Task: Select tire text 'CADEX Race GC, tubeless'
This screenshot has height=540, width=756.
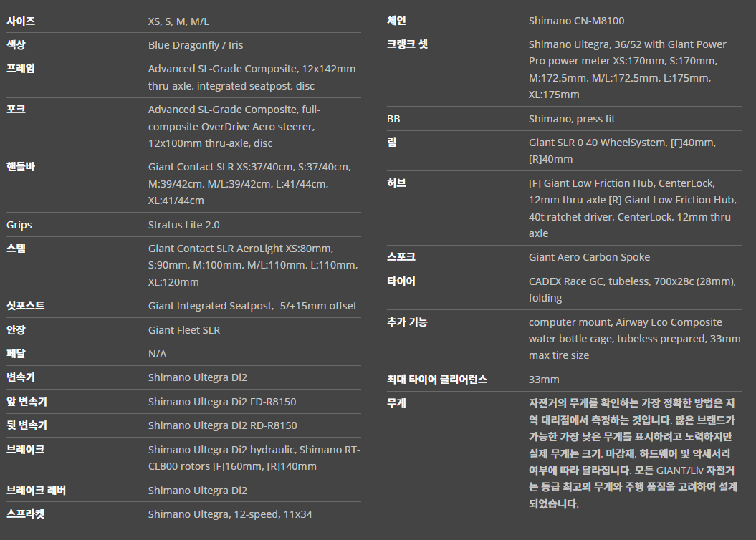Action: (632, 289)
